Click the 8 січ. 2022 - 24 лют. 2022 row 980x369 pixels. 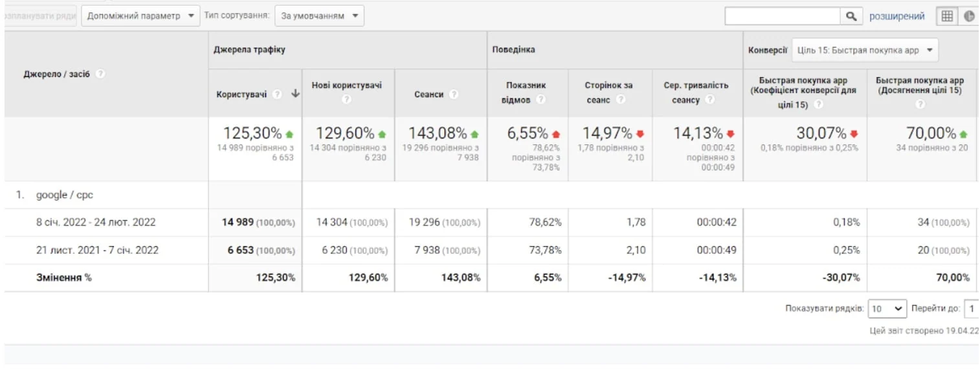coord(96,222)
